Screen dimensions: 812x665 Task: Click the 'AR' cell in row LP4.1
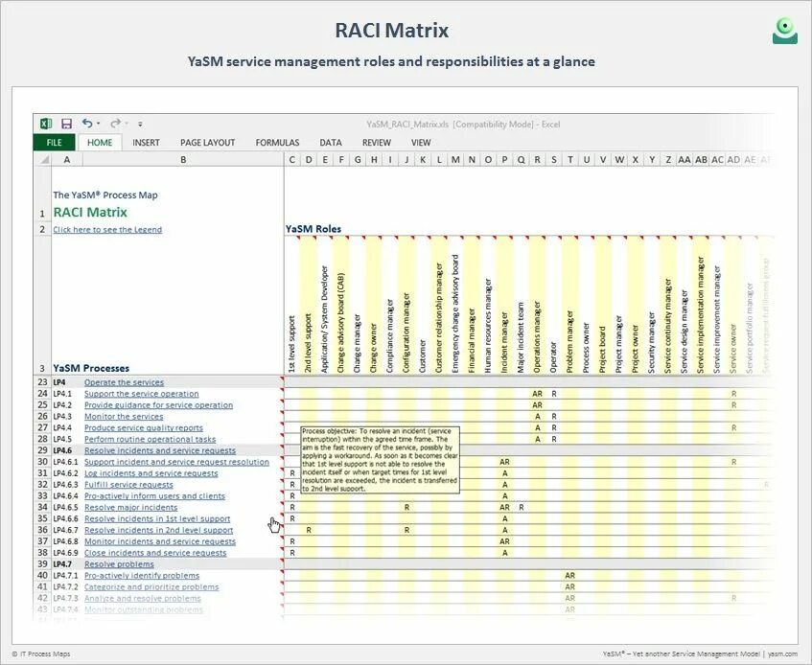click(x=537, y=394)
